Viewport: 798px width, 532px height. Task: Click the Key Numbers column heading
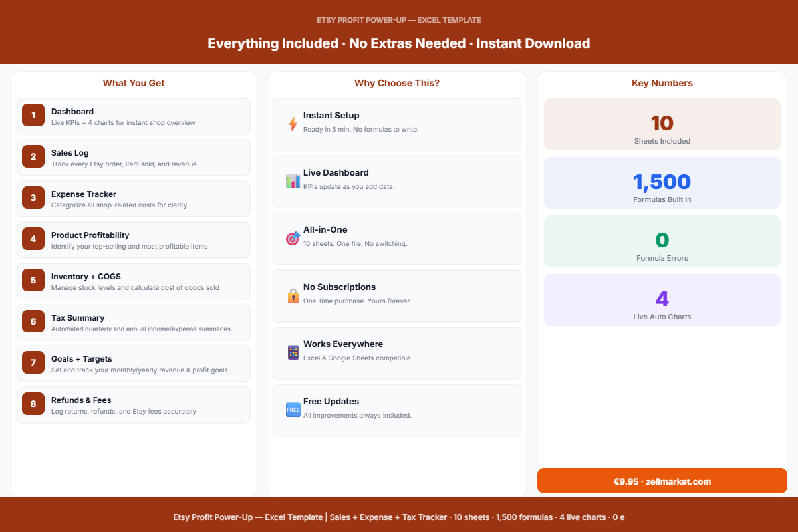coord(662,83)
